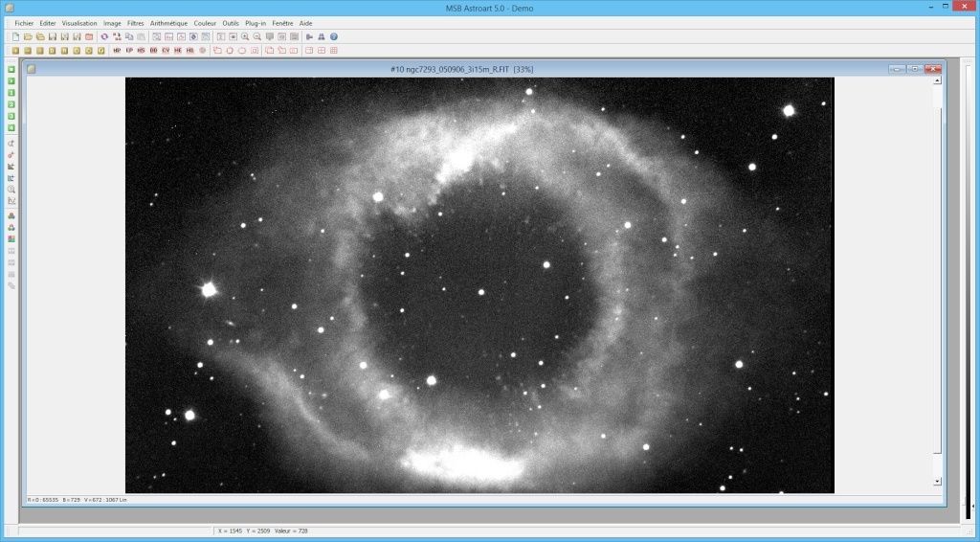The image size is (980, 542).
Task: Restore the ngc7293 image sub-window size
Action: tap(915, 69)
